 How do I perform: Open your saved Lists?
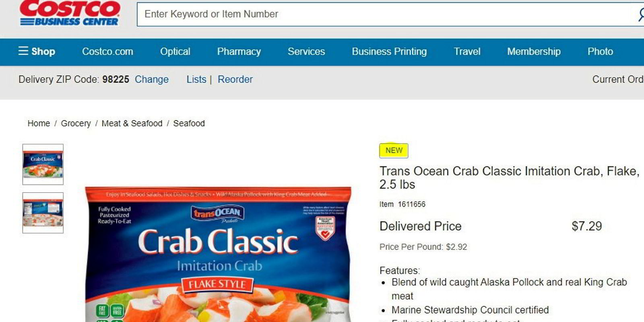click(196, 80)
